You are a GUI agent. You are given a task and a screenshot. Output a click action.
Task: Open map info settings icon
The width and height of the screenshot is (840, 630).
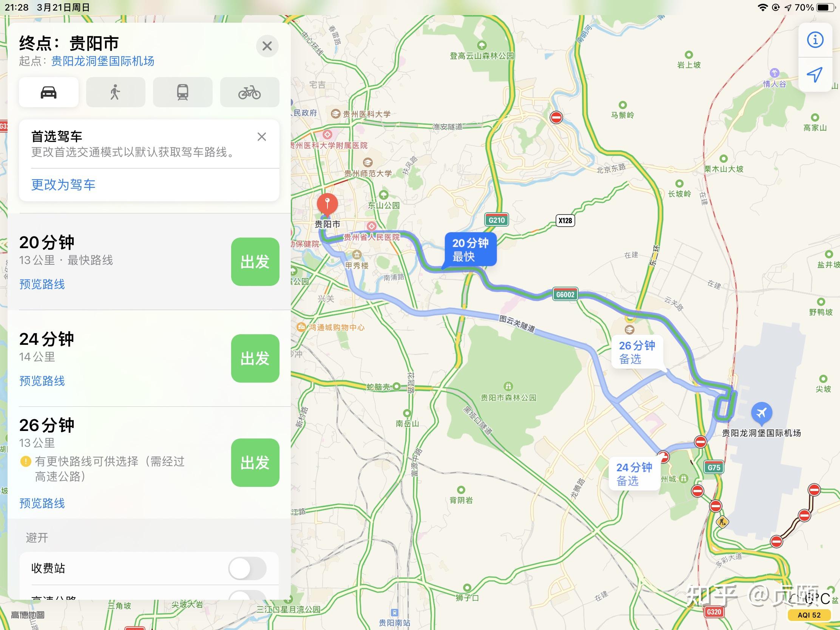[x=815, y=40]
